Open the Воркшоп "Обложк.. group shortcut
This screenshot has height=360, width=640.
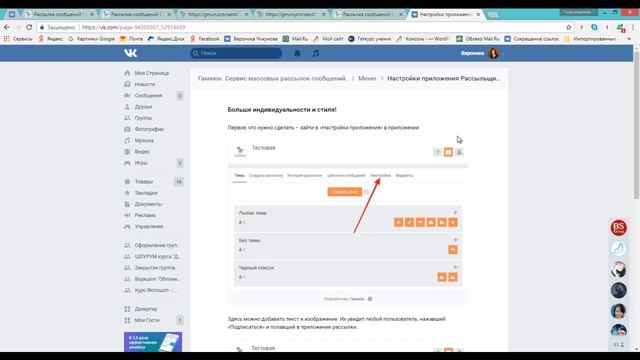click(157, 279)
